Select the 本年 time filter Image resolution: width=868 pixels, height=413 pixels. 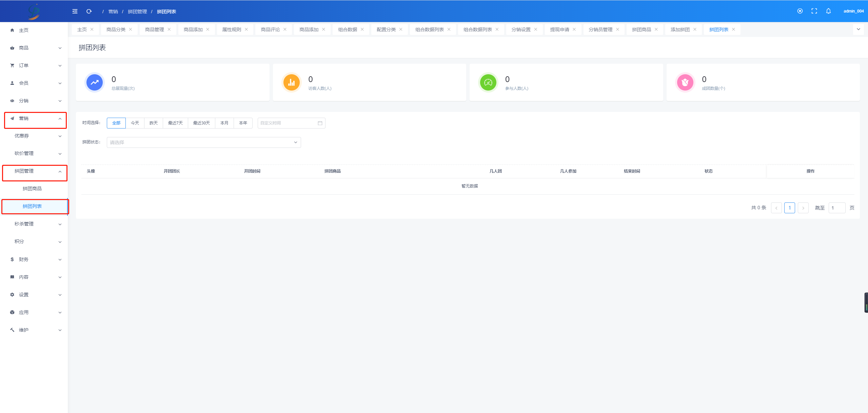(x=243, y=123)
